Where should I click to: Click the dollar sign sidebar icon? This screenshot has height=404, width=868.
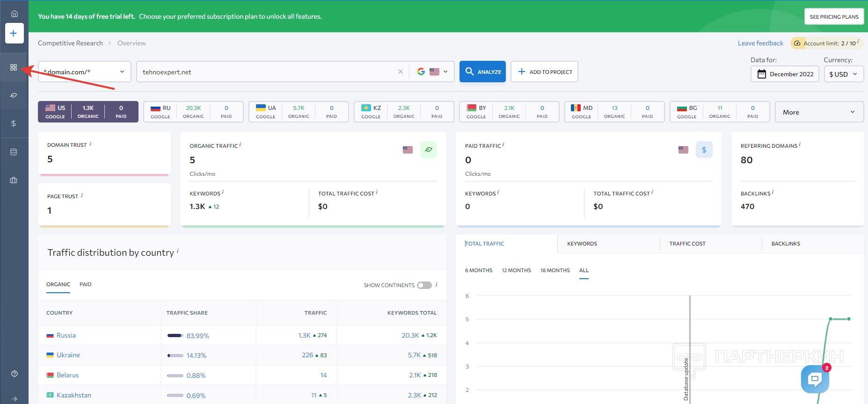tap(14, 123)
